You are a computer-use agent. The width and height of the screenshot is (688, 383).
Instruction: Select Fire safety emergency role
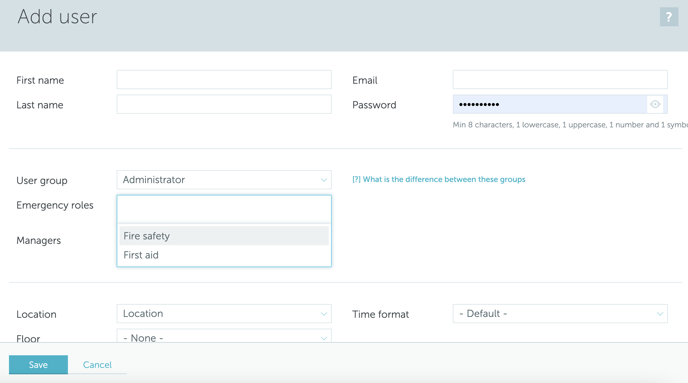pyautogui.click(x=224, y=236)
